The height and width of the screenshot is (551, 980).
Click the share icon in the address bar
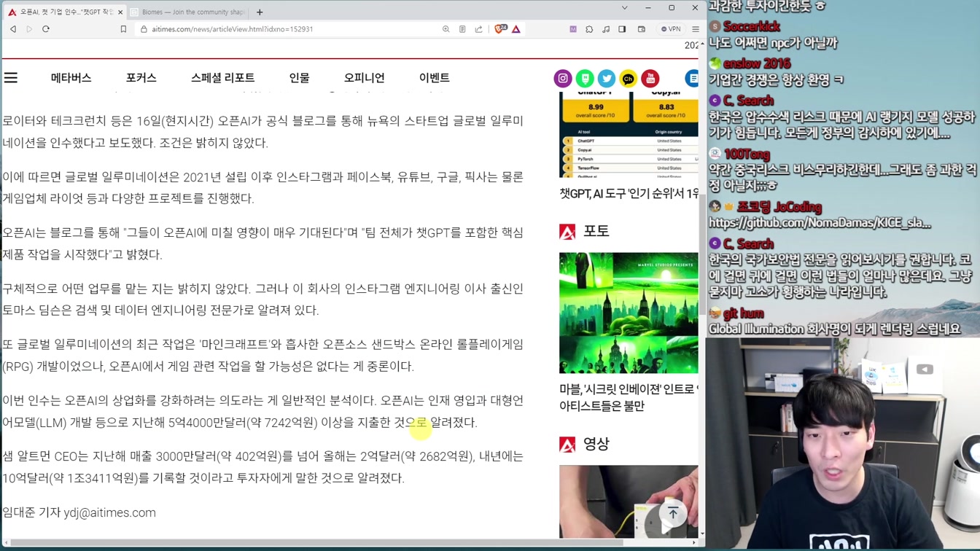click(x=479, y=29)
